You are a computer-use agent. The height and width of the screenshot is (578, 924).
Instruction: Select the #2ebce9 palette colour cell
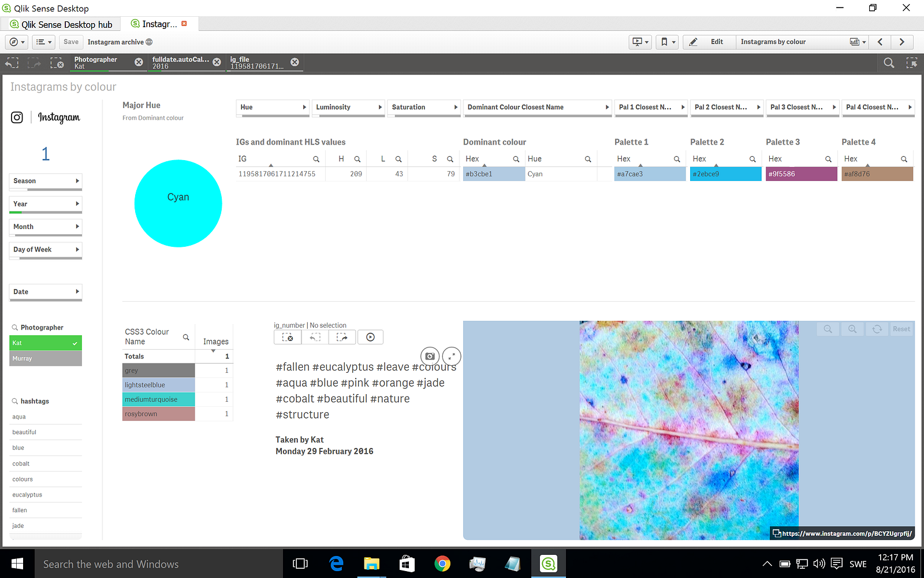(x=726, y=174)
